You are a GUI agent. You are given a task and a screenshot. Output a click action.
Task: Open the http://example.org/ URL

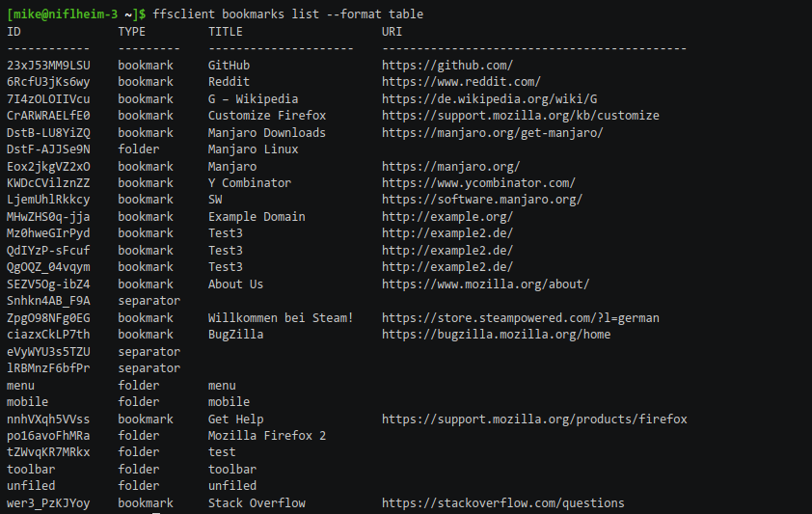447,217
